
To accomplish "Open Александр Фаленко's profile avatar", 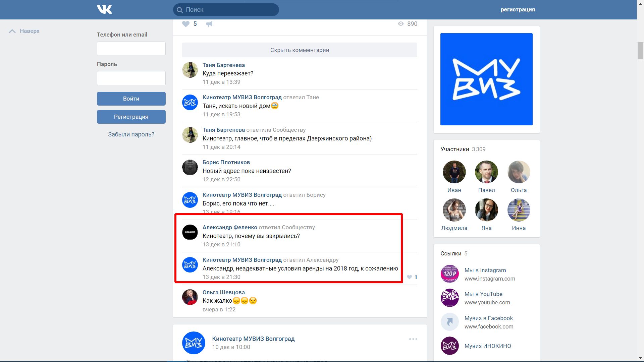I will coord(190,232).
